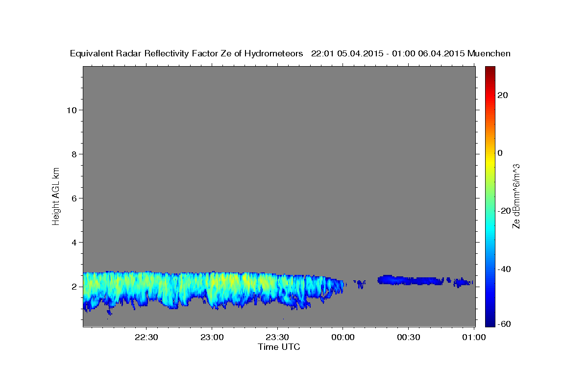The width and height of the screenshot is (588, 392).
Task: Click the '22:30' time tick label
Action: pos(146,338)
